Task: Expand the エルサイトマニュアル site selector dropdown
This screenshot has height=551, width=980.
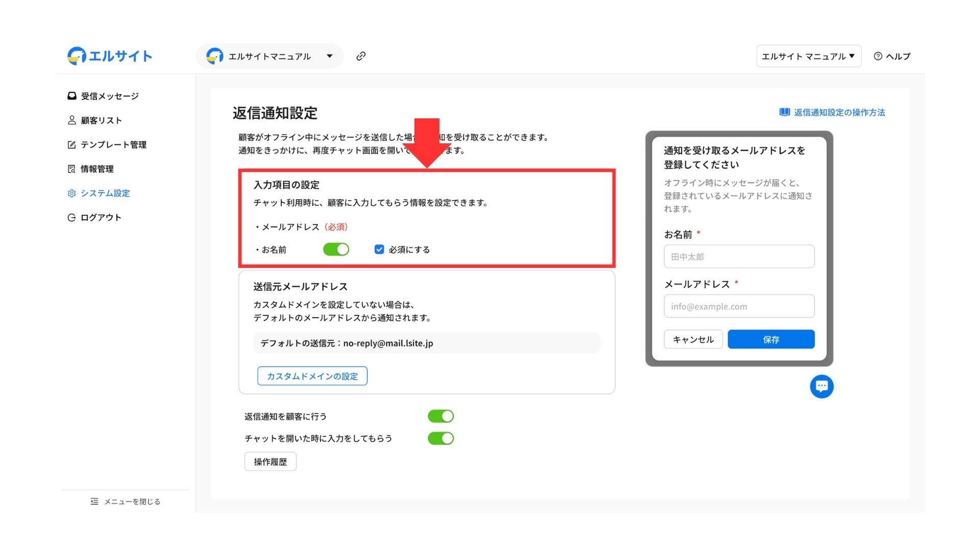Action: click(x=269, y=56)
